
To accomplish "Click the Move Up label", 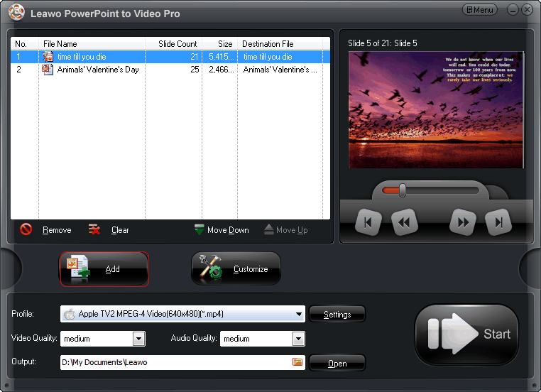I will pos(292,230).
